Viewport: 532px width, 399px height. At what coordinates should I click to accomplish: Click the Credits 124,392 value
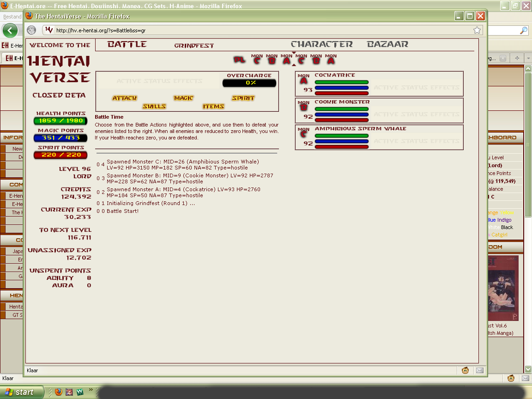coord(76,197)
